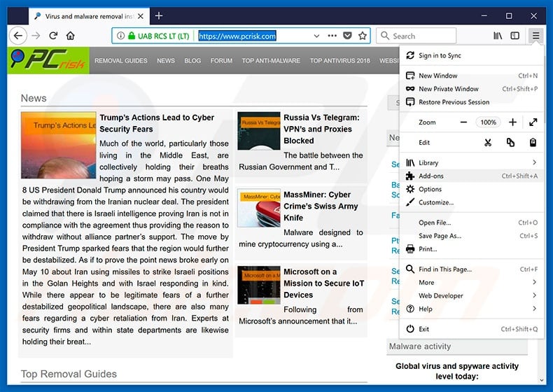The height and width of the screenshot is (392, 553).
Task: Open Russia Vs Telegram article headline
Action: point(321,129)
